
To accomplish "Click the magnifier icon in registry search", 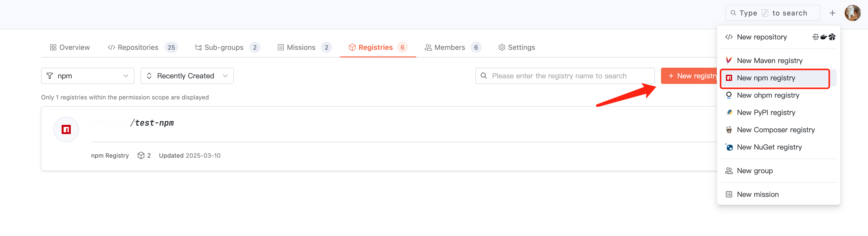I will point(483,76).
